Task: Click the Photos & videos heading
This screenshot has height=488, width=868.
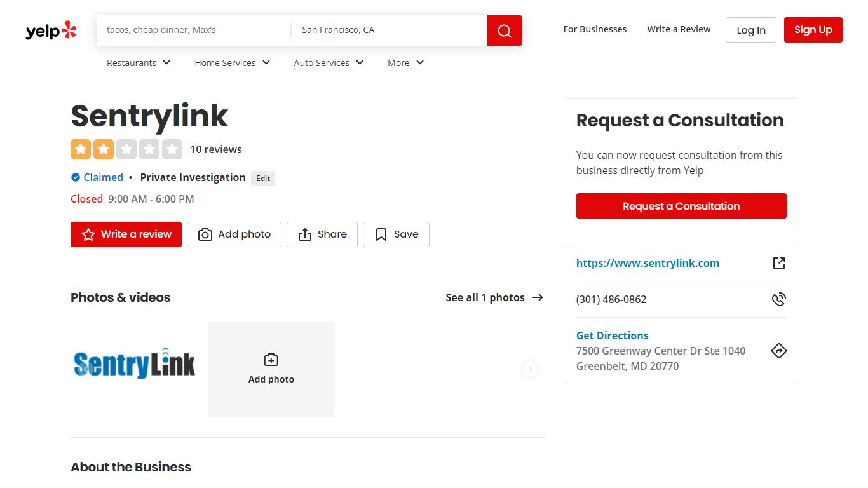Action: (x=121, y=297)
